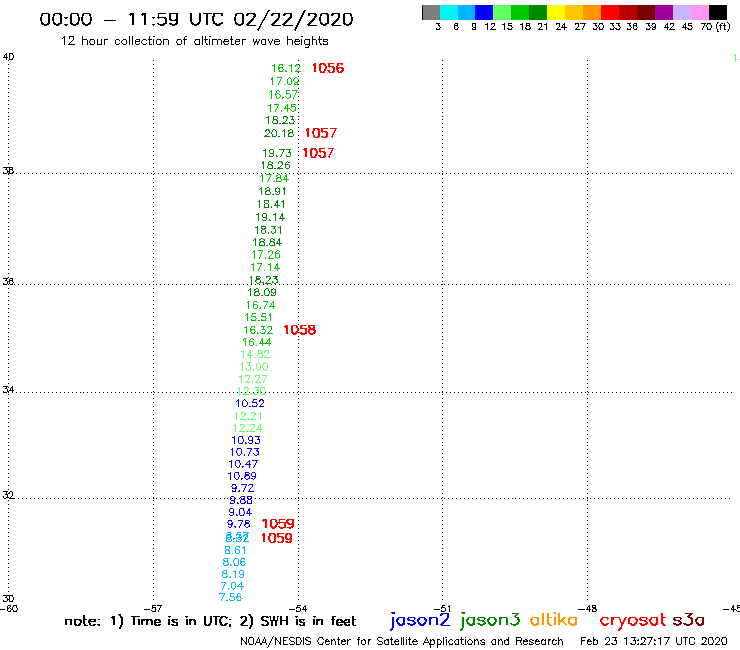The image size is (740, 650).
Task: Click the dark red 's3a' satellite label
Action: tap(689, 620)
